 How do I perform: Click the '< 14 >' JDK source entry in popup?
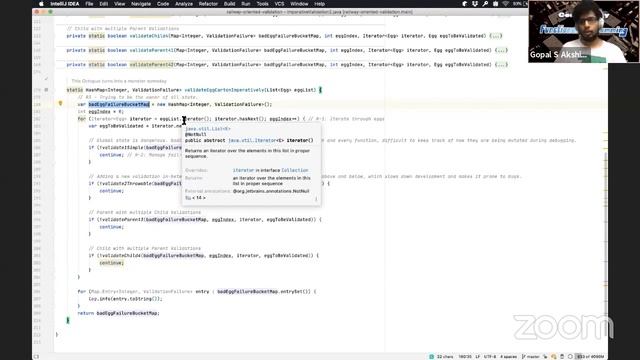pyautogui.click(x=196, y=198)
